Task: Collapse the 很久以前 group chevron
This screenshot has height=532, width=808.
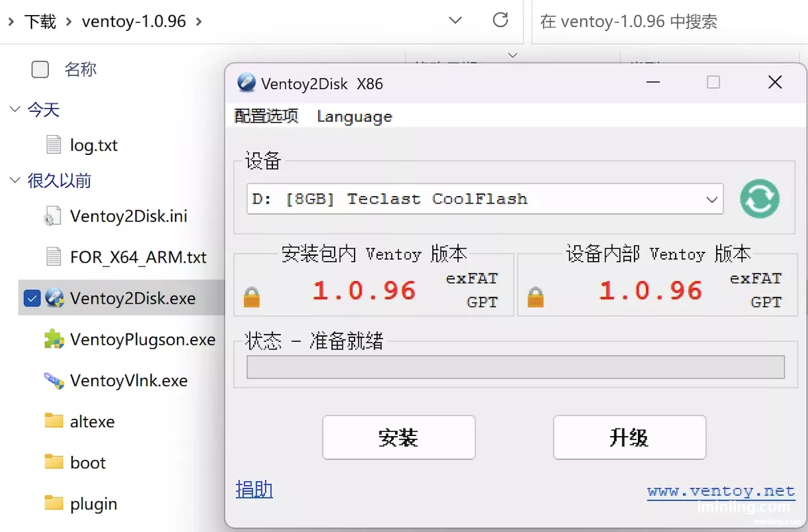Action: [x=15, y=180]
